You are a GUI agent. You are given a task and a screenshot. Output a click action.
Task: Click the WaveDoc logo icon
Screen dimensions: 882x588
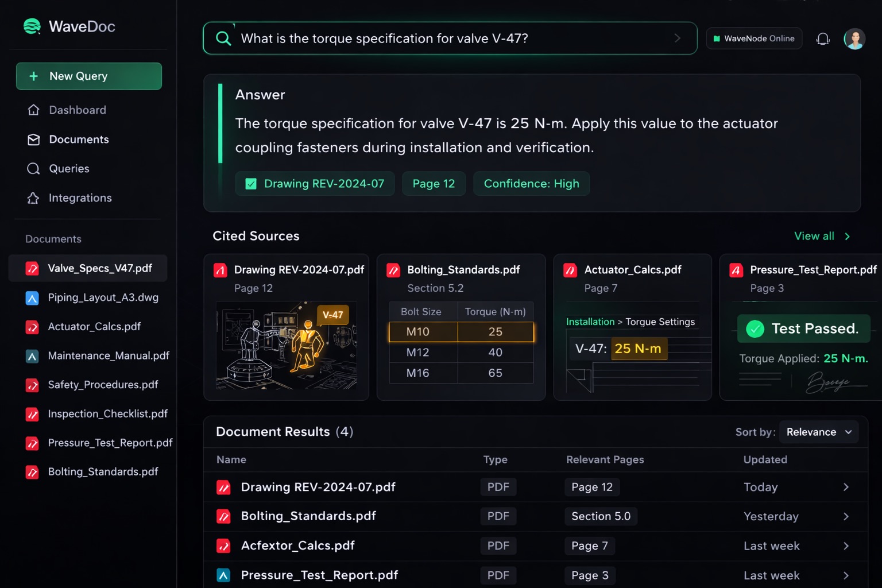click(32, 26)
